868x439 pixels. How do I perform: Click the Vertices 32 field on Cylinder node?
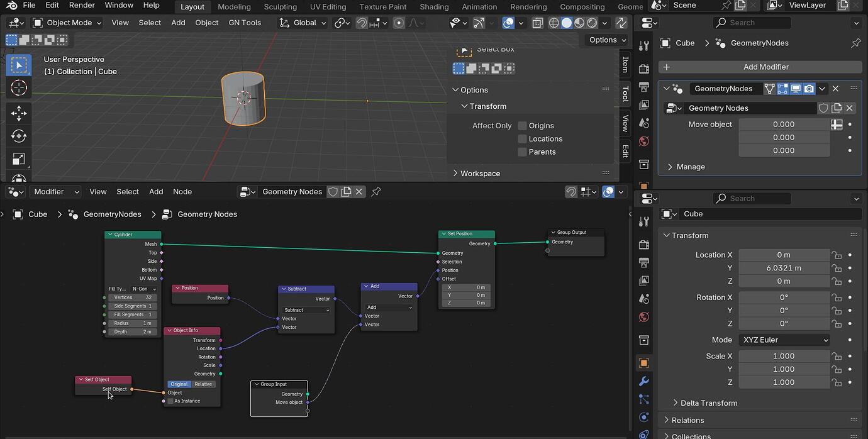click(133, 297)
